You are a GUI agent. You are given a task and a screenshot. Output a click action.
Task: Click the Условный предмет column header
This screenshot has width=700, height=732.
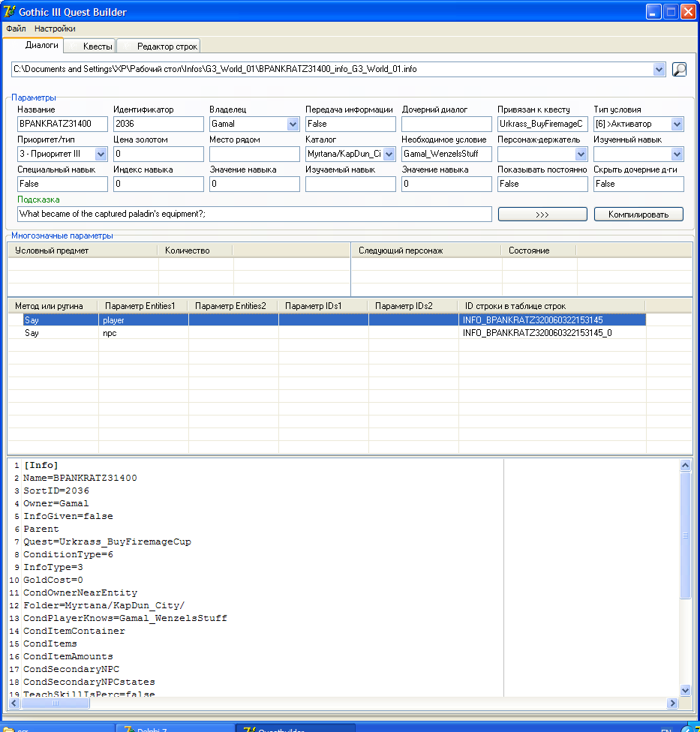point(83,250)
